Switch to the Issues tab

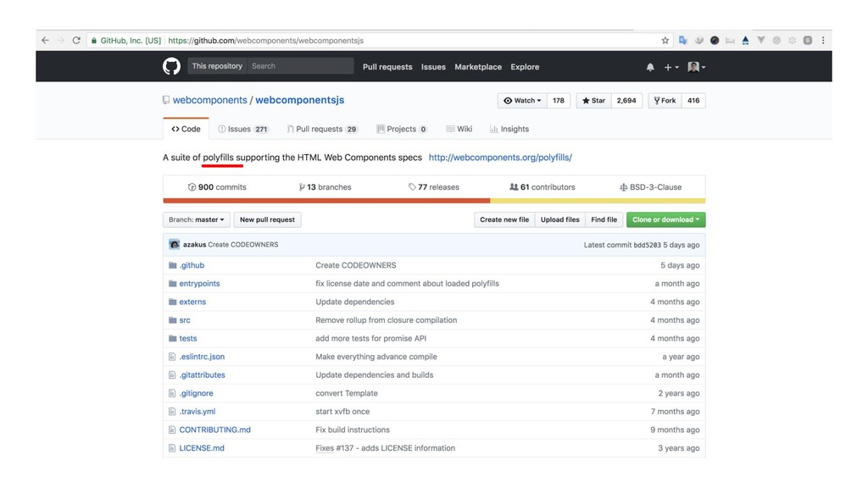pyautogui.click(x=242, y=129)
